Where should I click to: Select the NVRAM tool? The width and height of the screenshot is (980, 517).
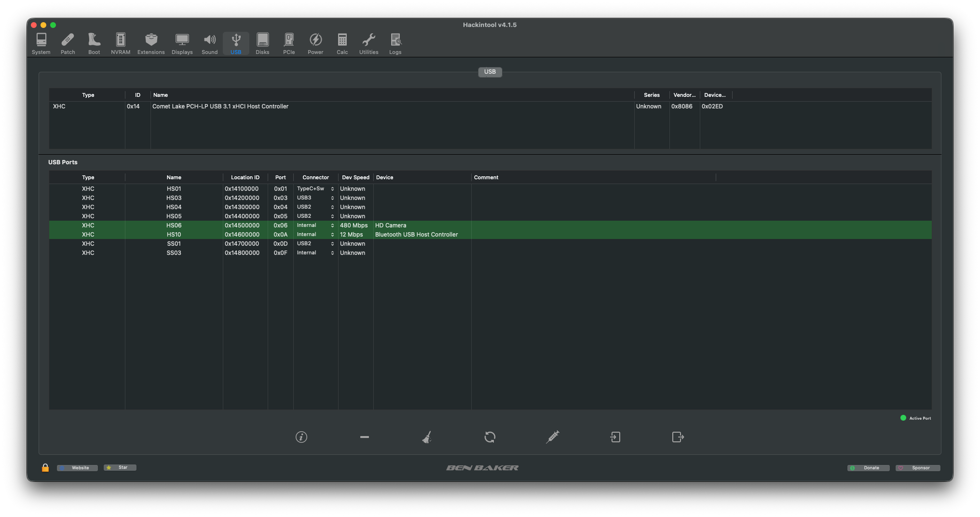click(x=120, y=43)
